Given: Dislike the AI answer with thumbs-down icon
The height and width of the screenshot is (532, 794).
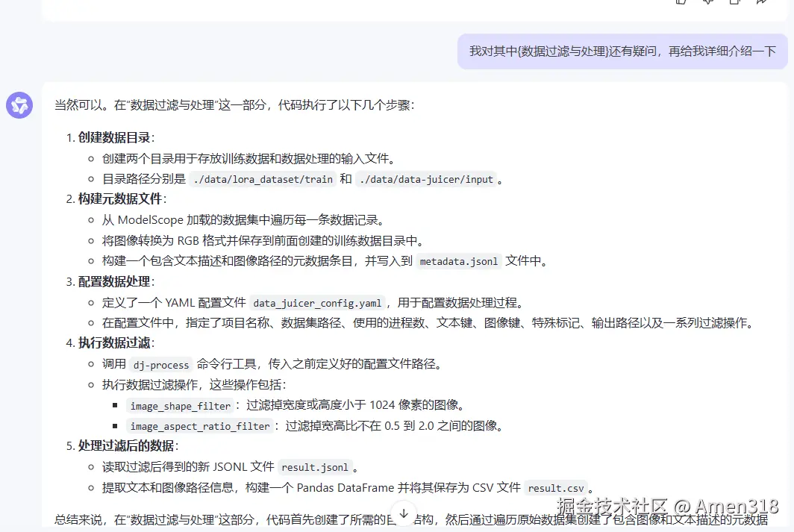Looking at the screenshot, I should pyautogui.click(x=707, y=3).
